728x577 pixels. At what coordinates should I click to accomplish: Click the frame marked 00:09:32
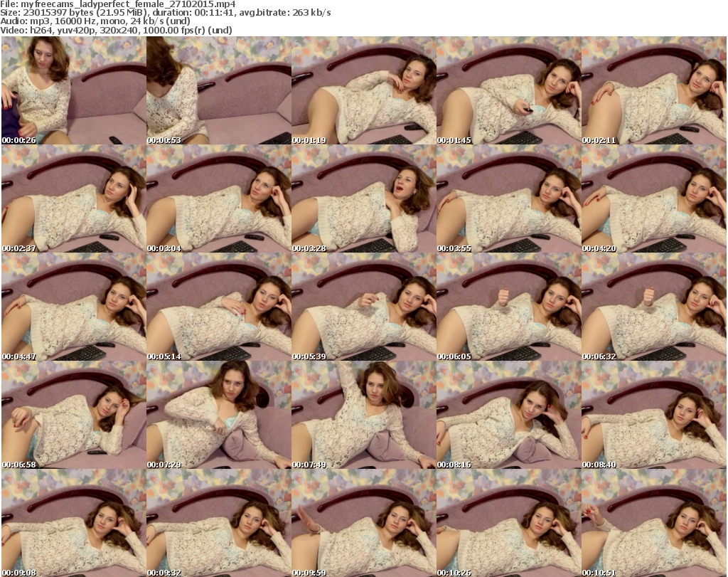tap(219, 523)
